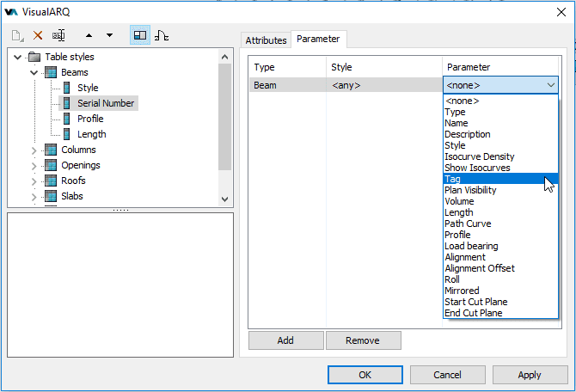Expand the Roofs tree node
Viewport: 576px width, 392px height.
34,181
